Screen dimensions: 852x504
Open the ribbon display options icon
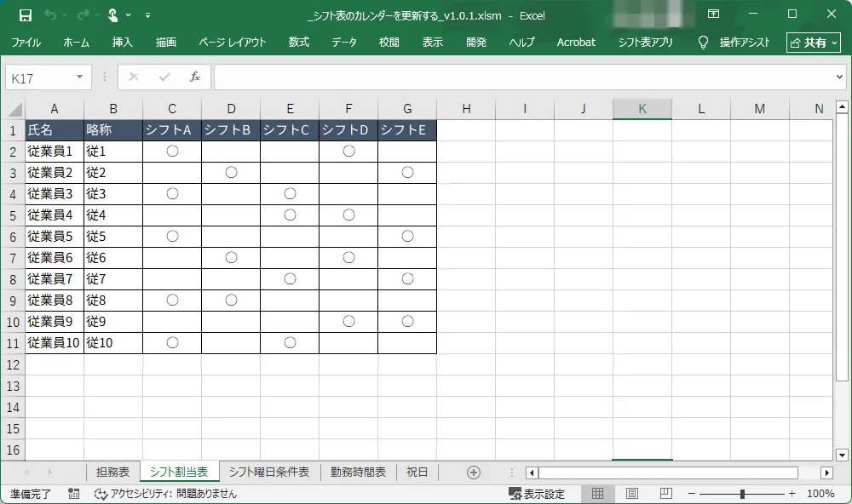tap(713, 14)
